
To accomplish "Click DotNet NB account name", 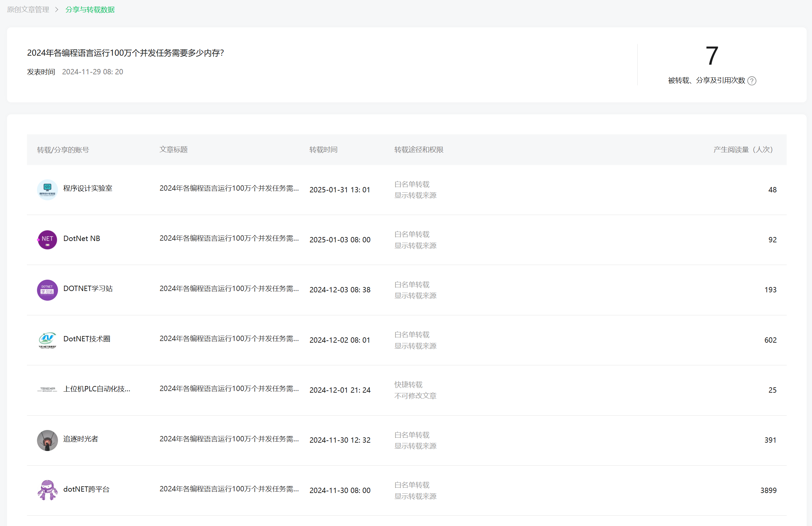I will (x=82, y=239).
